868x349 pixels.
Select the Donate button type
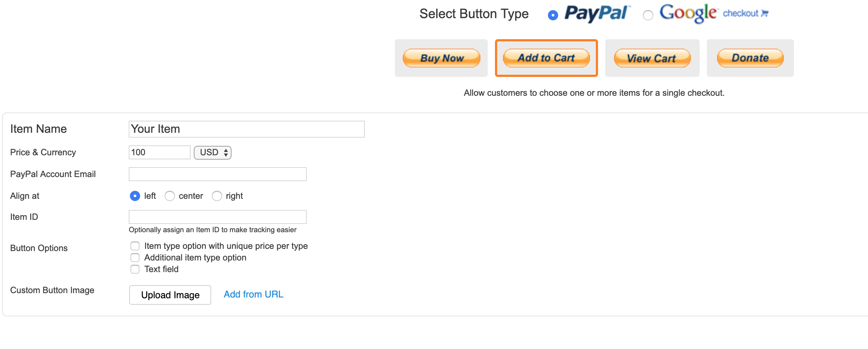(x=750, y=58)
